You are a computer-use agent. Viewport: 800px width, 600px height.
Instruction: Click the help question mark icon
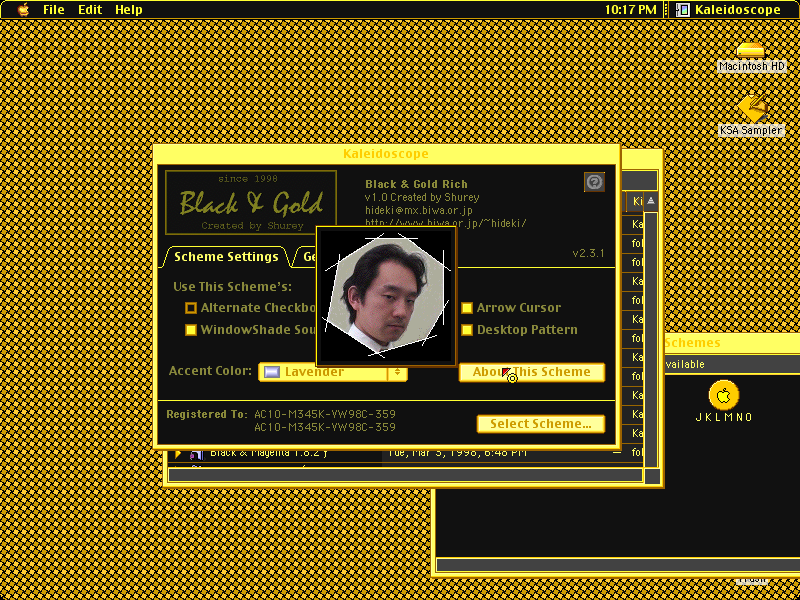tap(594, 182)
